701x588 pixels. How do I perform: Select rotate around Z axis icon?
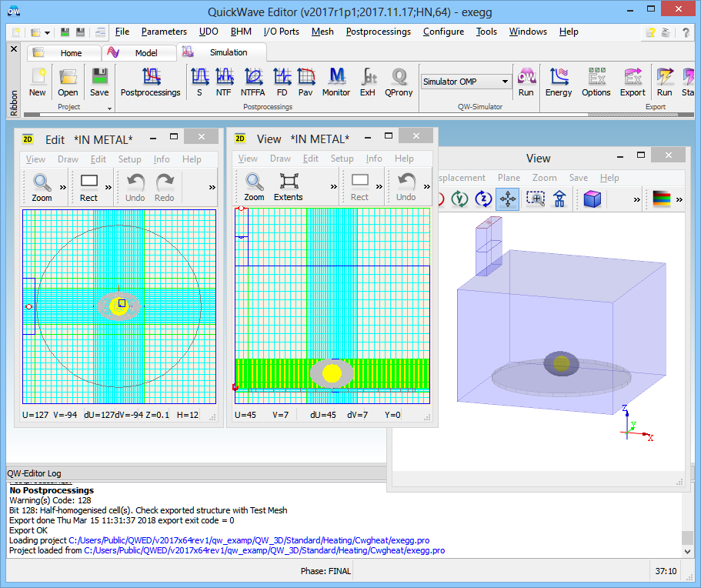tap(483, 199)
